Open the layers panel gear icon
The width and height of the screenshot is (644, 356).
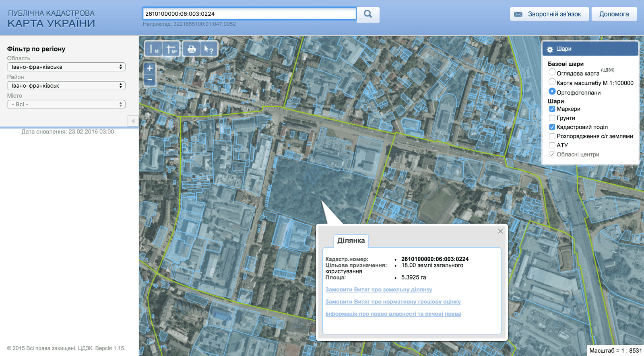point(550,49)
